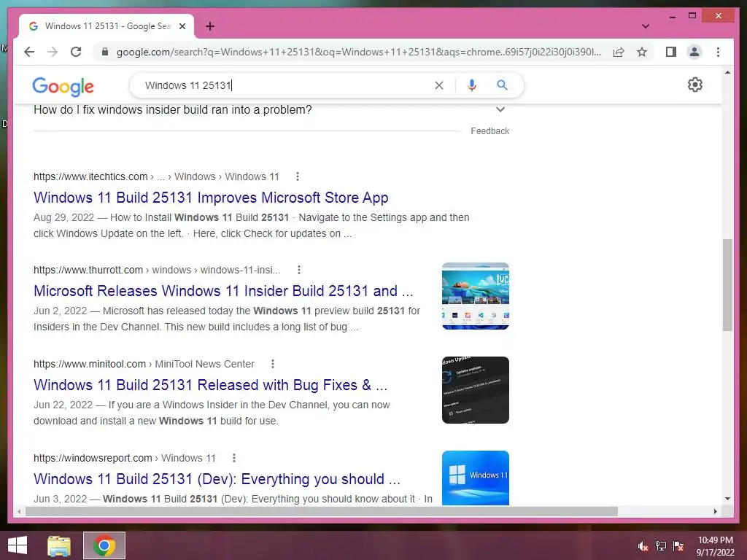
Task: Go to Google home via logo
Action: click(x=63, y=86)
